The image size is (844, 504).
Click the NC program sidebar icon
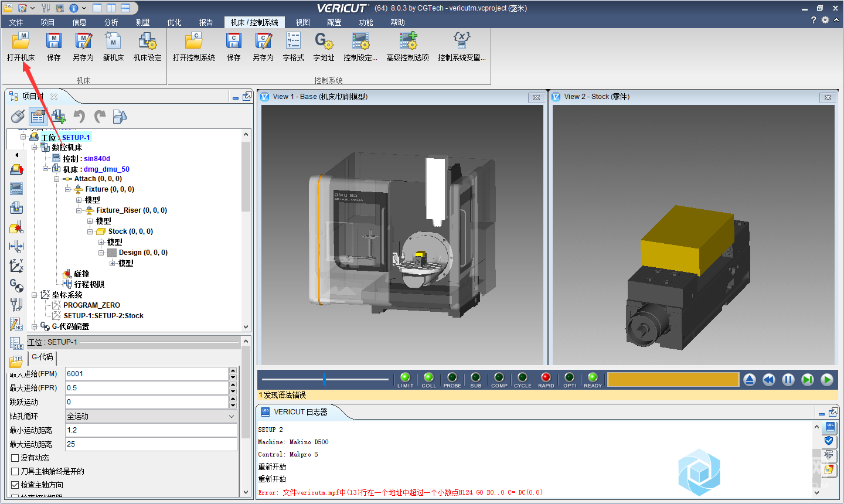coord(16,324)
